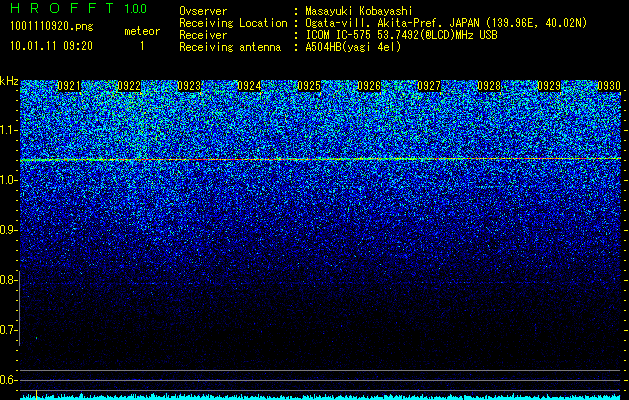This screenshot has height=400, width=629.
Task: Click the 0930 time marker
Action: click(x=609, y=86)
